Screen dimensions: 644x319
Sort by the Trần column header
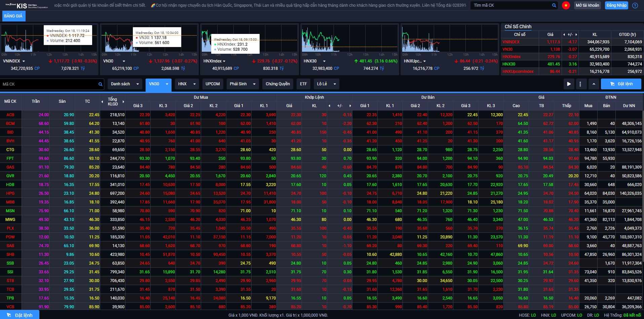[36, 101]
